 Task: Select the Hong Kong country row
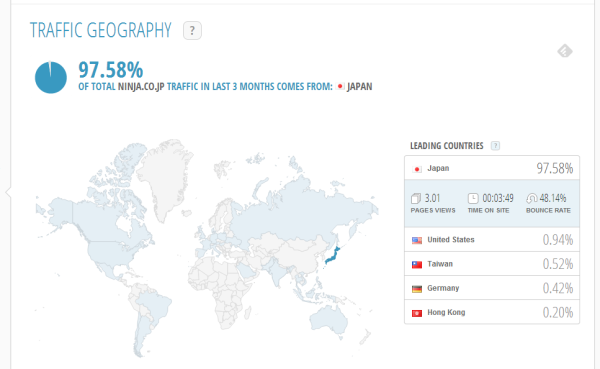point(492,312)
